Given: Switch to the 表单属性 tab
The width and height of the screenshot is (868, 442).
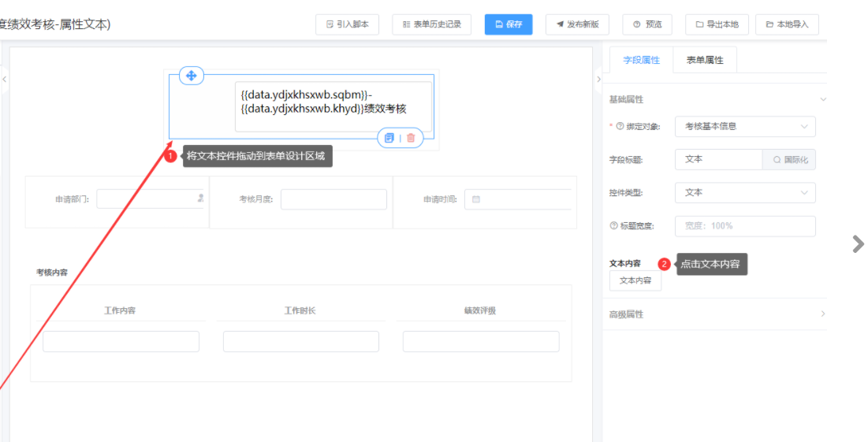Looking at the screenshot, I should point(704,60).
